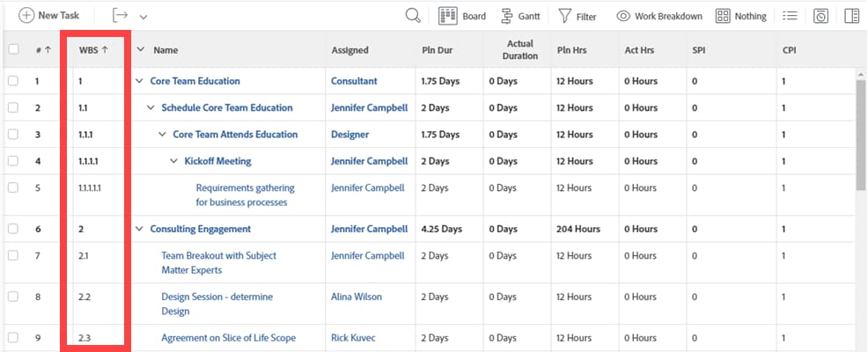Collapse the Consulting Engagement parent task
Viewport: 868px width, 352px height.
pyautogui.click(x=139, y=229)
